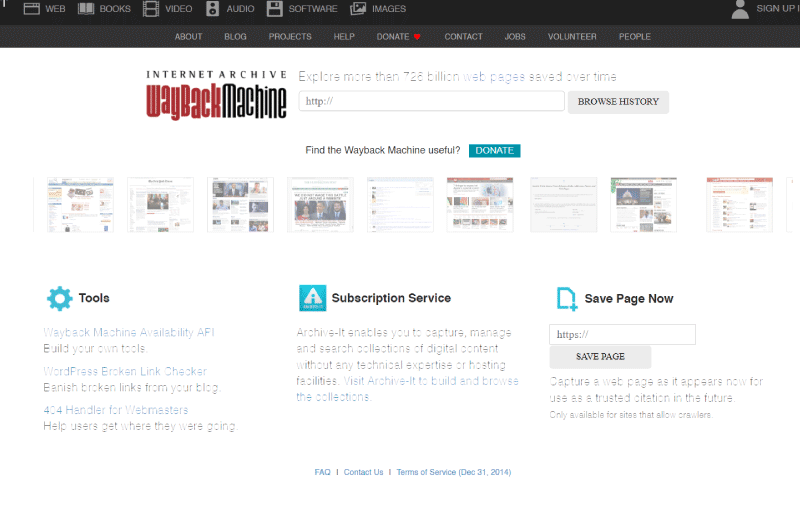Open the PROJECTS menu item

click(290, 37)
